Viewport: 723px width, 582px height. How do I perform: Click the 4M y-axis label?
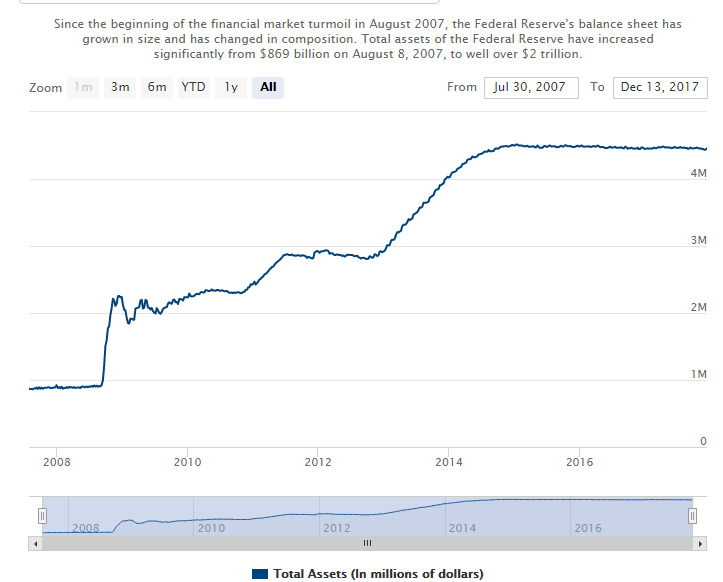click(698, 174)
